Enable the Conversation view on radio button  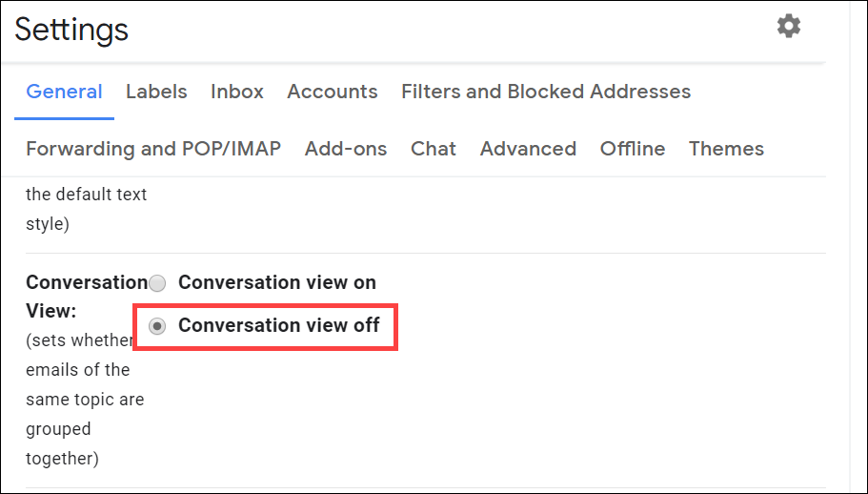(158, 283)
